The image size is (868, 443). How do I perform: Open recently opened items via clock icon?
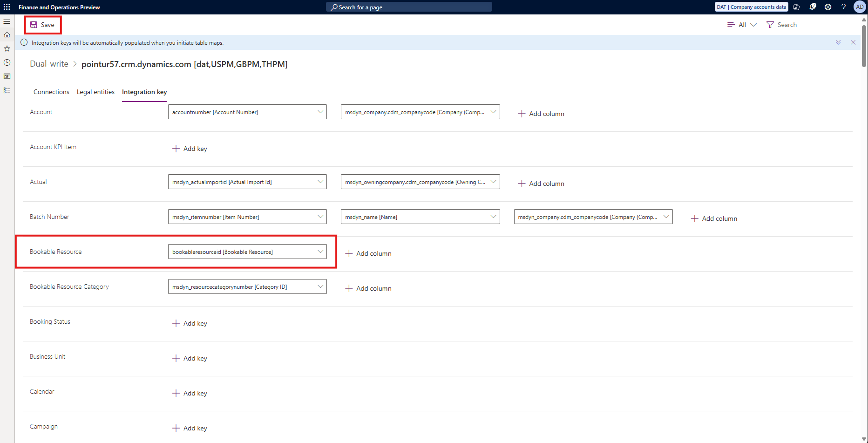point(7,62)
